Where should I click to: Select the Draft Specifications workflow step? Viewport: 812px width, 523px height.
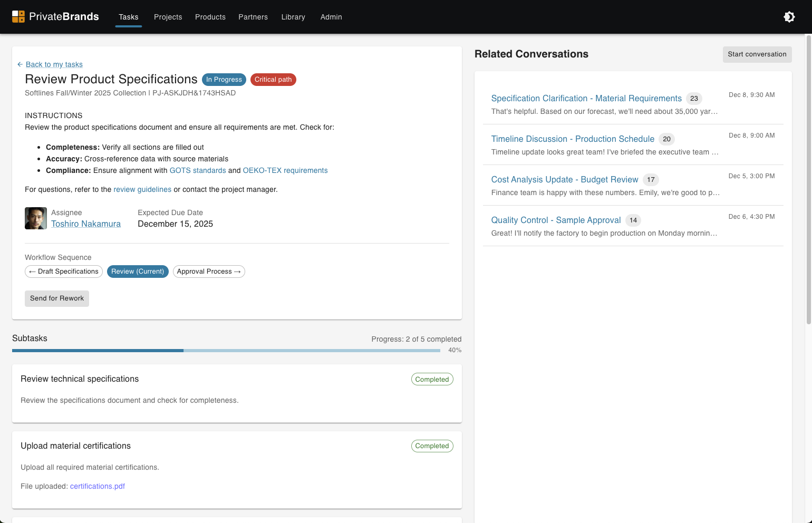pos(63,271)
